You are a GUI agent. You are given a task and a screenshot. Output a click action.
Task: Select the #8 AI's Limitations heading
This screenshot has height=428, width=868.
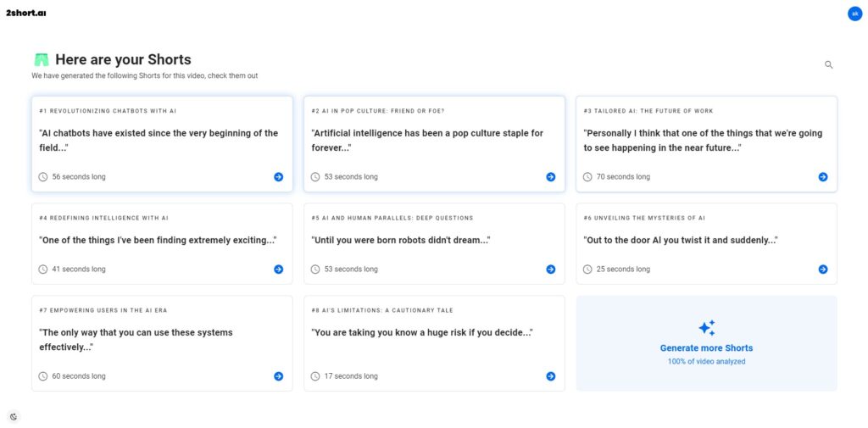(382, 310)
